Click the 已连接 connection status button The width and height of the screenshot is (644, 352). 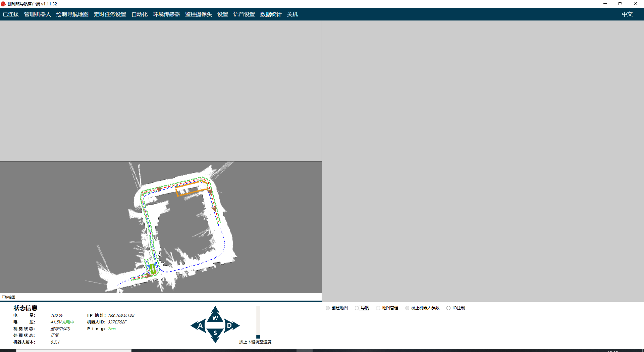(x=11, y=14)
